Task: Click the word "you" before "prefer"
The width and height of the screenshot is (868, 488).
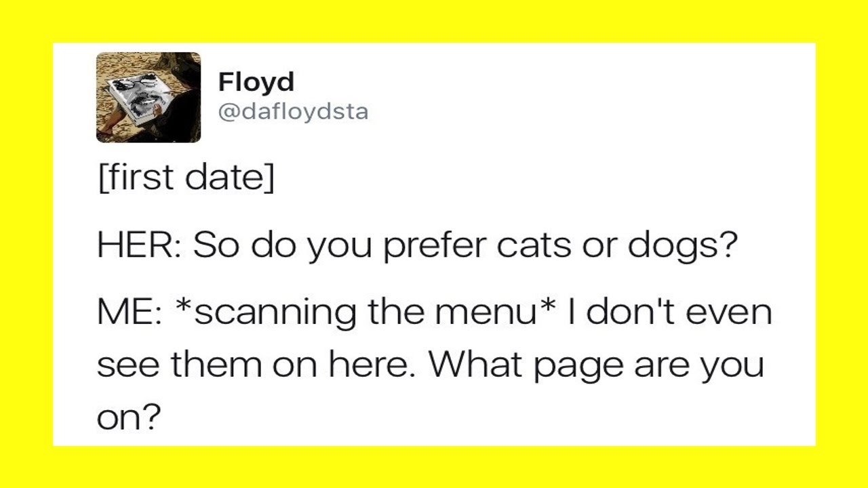Action: 340,246
